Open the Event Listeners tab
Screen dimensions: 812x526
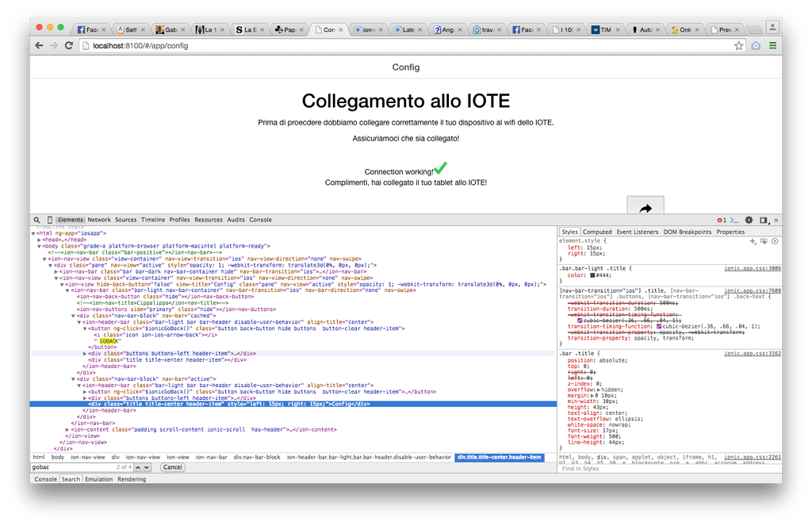pos(637,232)
